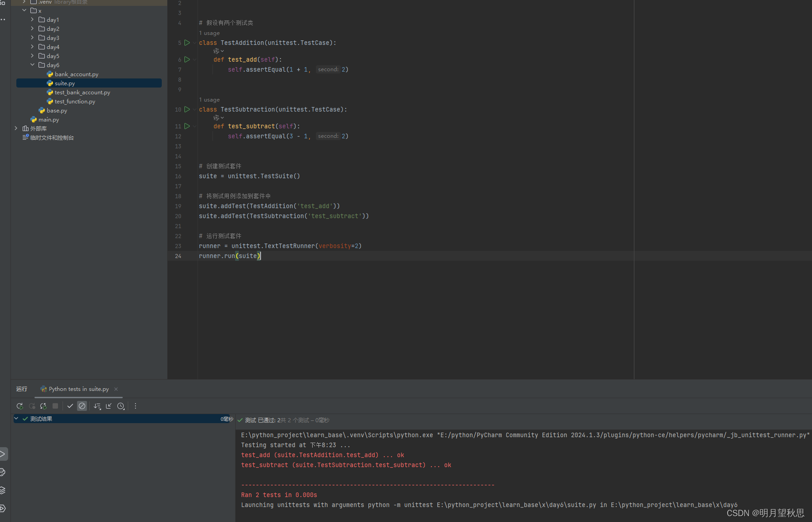This screenshot has height=522, width=812.
Task: Close the Python tests in suite.py tab
Action: point(116,389)
